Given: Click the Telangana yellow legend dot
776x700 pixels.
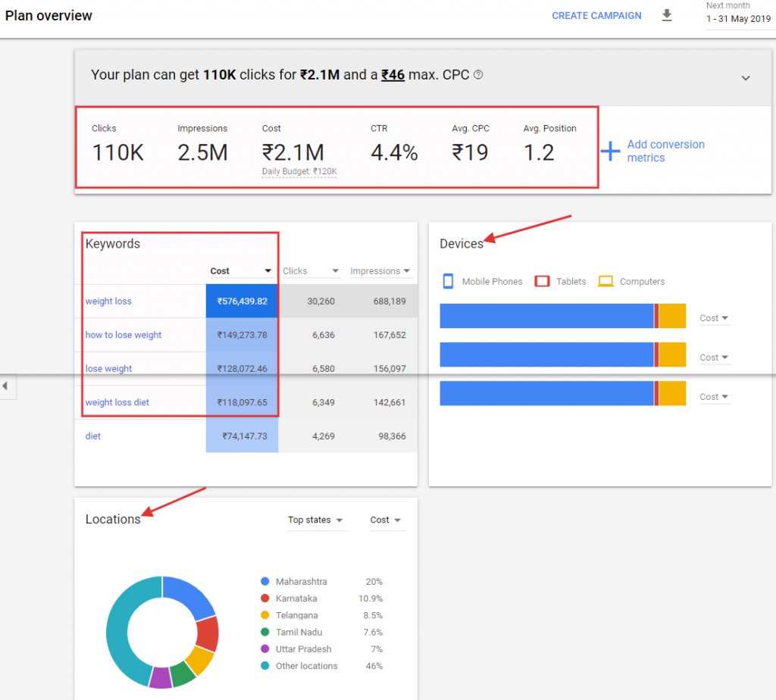Looking at the screenshot, I should [264, 615].
